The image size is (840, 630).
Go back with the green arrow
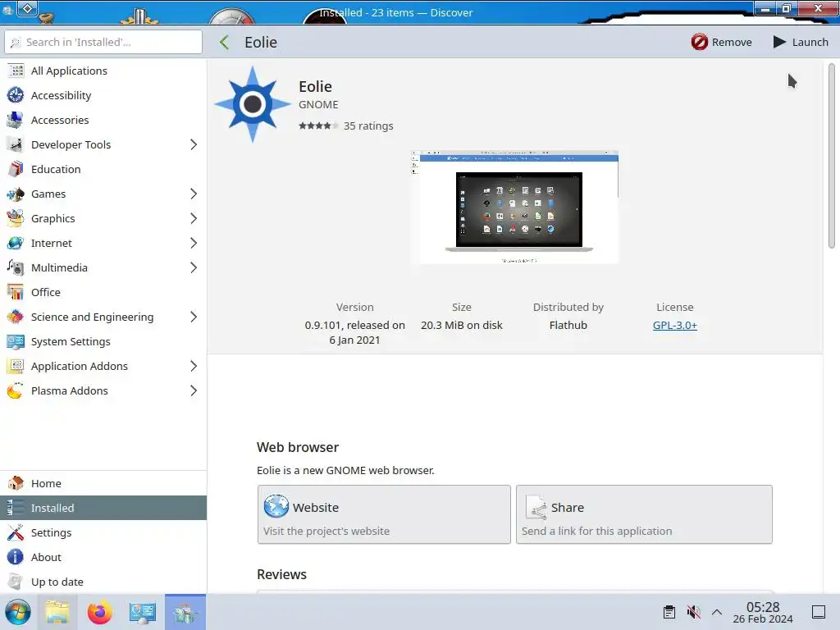click(225, 43)
